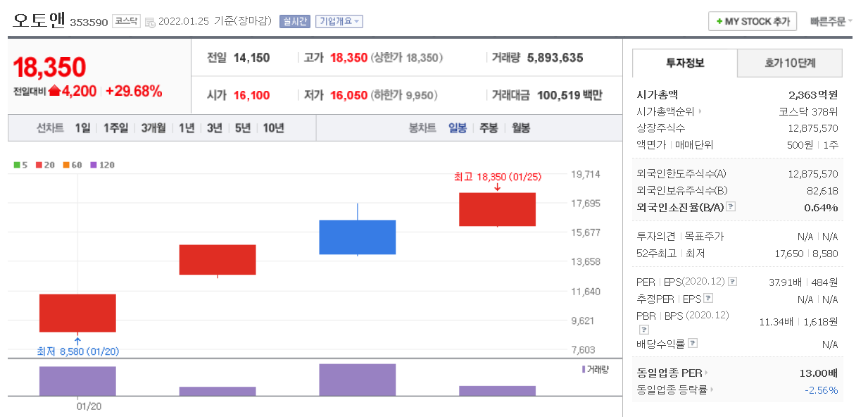Open help icon next to PER EPS(2020.12)
The image size is (868, 417).
click(x=733, y=281)
